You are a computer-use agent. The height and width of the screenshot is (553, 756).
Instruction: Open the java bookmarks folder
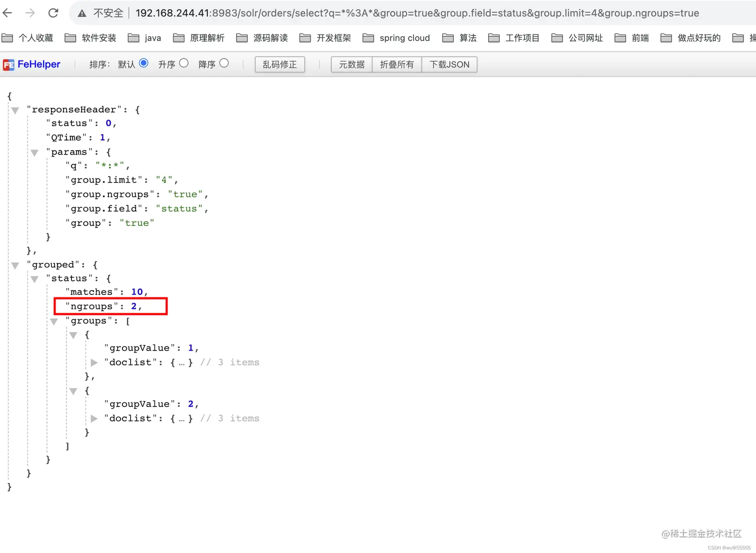click(x=144, y=38)
